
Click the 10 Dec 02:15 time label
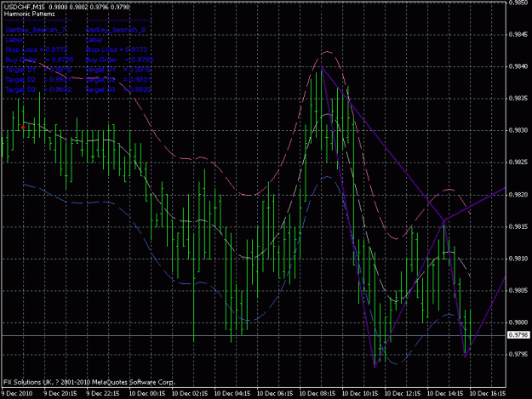(x=190, y=394)
